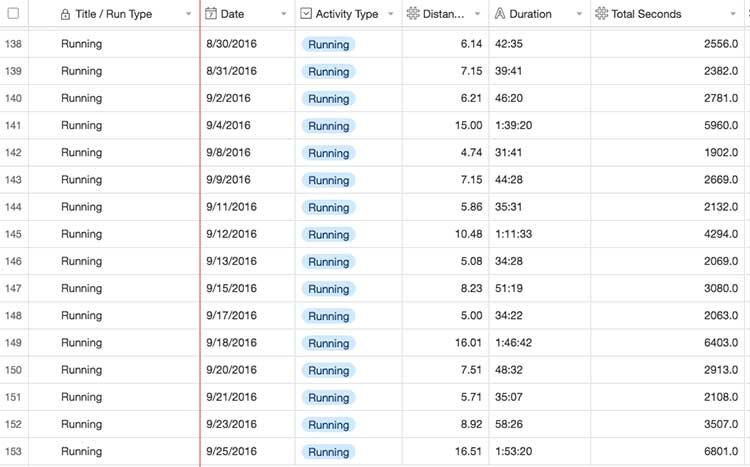Click the select icon in Activity Type header

pyautogui.click(x=306, y=14)
